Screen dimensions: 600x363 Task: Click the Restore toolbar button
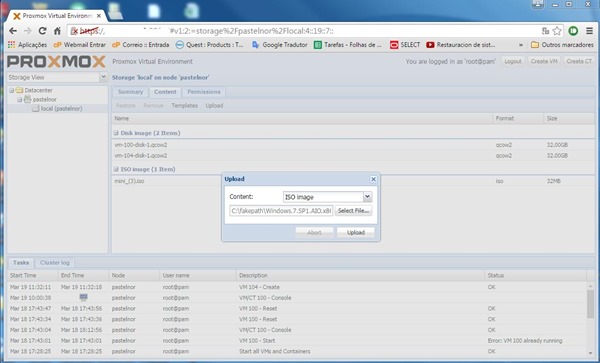126,106
